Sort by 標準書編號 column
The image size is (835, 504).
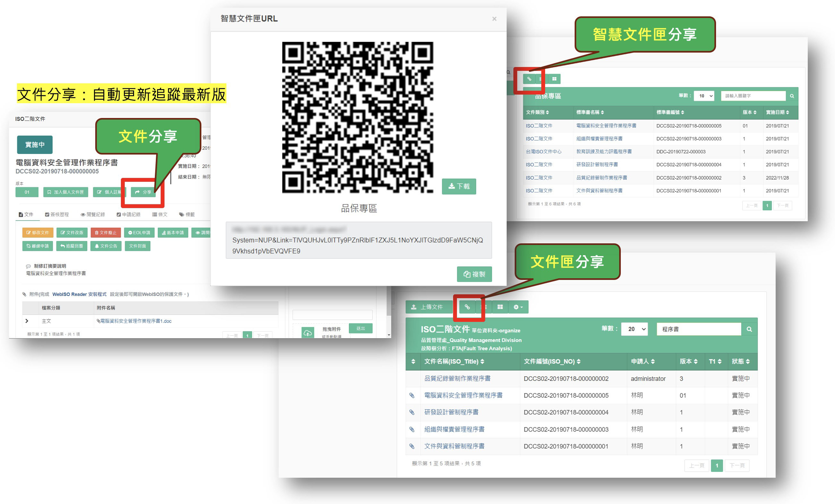click(670, 112)
